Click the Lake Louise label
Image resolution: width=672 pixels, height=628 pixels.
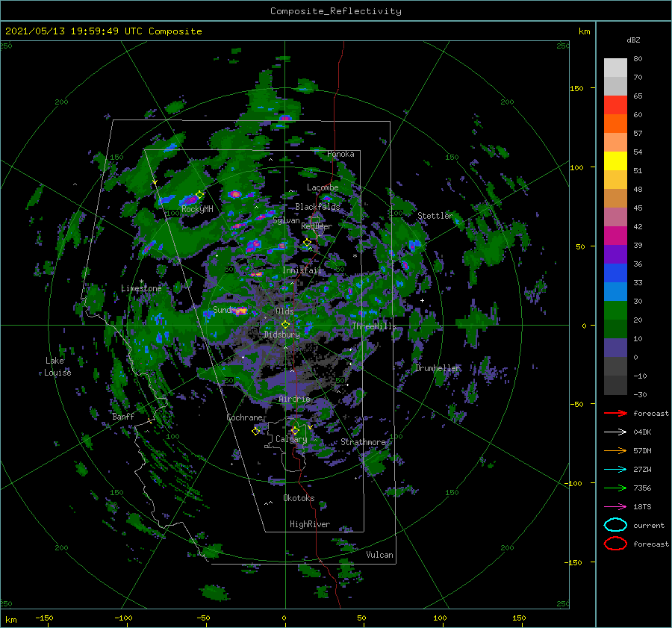coord(57,367)
